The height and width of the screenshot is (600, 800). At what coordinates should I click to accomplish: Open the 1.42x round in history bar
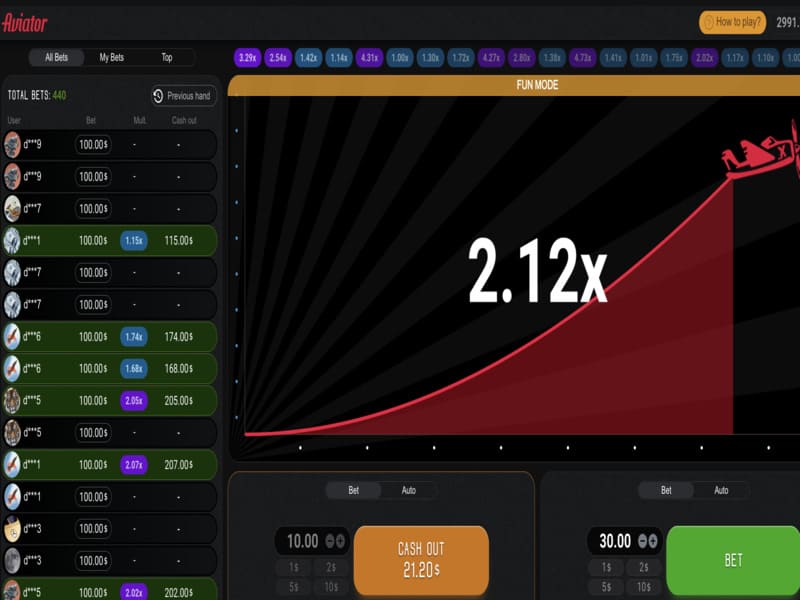309,58
